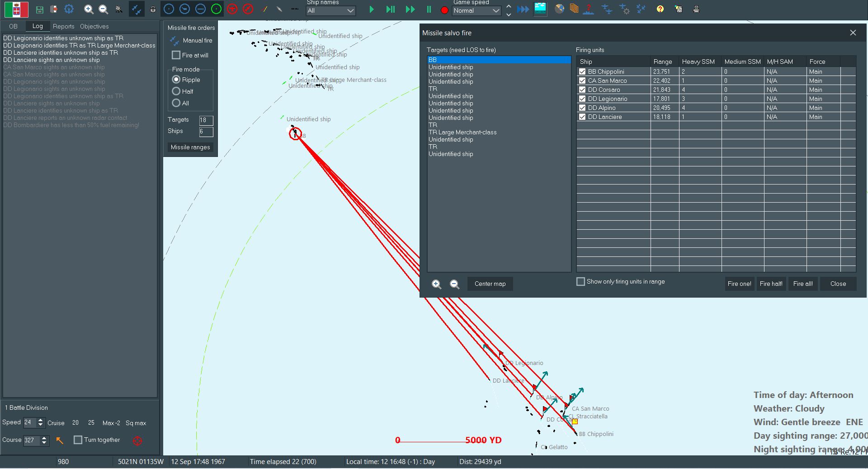The image size is (868, 469).
Task: Increase the Course value stepper
Action: [x=44, y=438]
